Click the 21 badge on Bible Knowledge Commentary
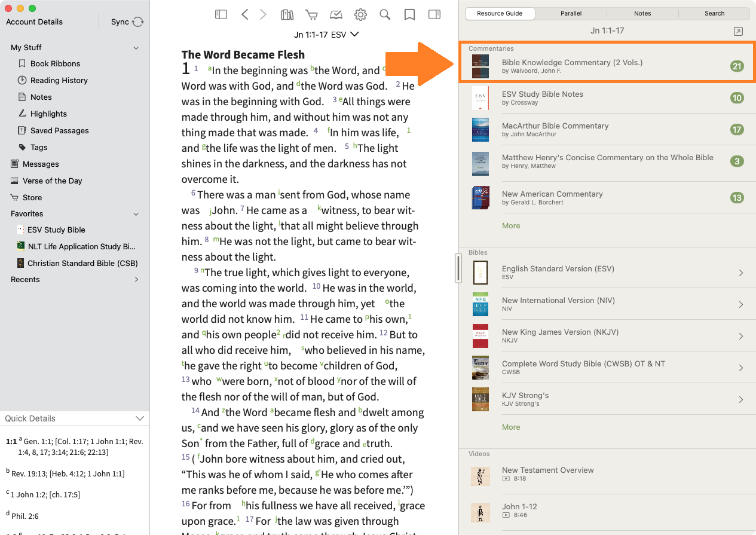The image size is (756, 535). (x=737, y=66)
